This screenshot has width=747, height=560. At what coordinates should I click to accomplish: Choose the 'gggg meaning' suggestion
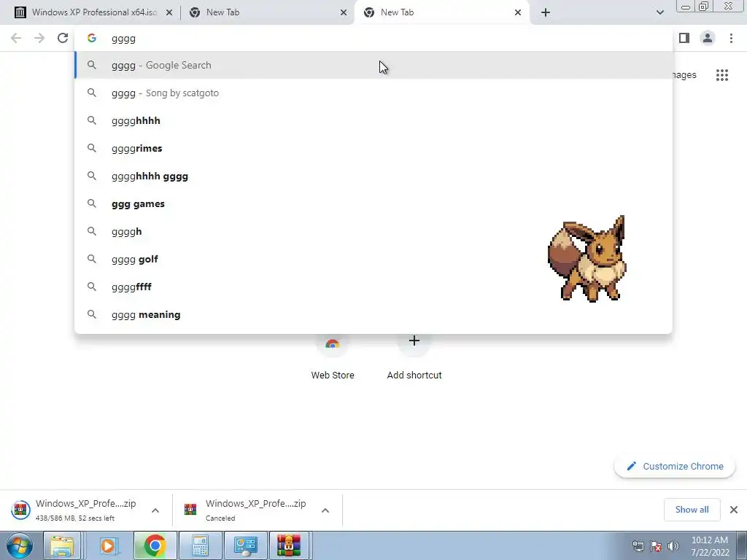point(373,314)
